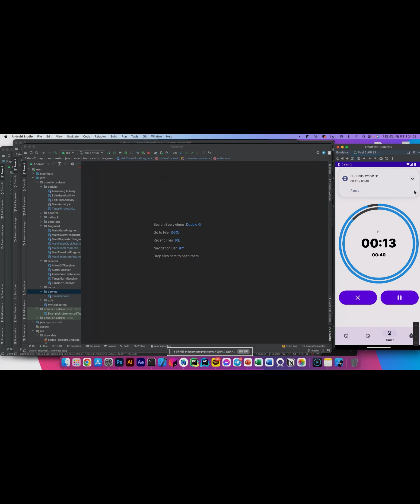Viewport: 420px width, 504px height.
Task: Click Expand All icon in project panel
Action: (x=59, y=164)
